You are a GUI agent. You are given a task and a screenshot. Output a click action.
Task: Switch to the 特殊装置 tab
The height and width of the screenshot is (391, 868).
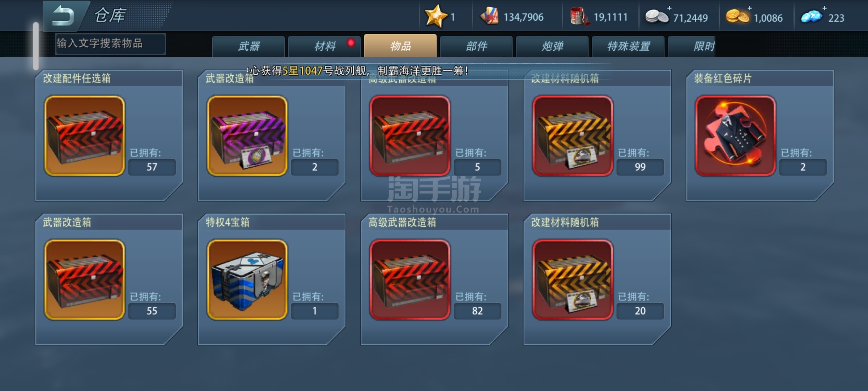pyautogui.click(x=628, y=46)
